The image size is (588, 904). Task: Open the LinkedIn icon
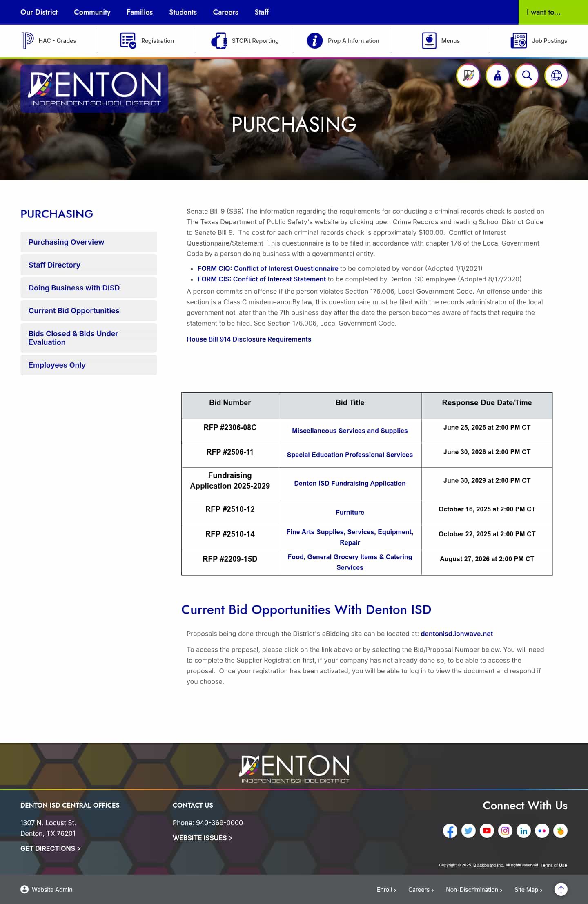(523, 830)
